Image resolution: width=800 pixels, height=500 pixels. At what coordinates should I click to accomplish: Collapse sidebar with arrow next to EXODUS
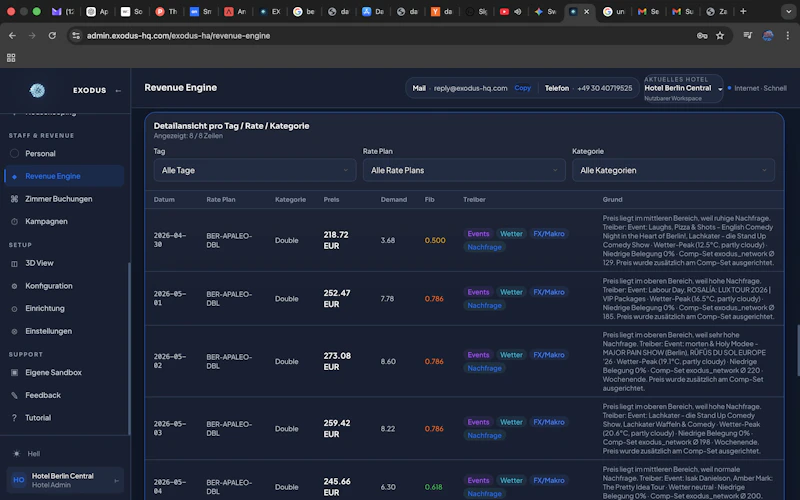tap(118, 90)
